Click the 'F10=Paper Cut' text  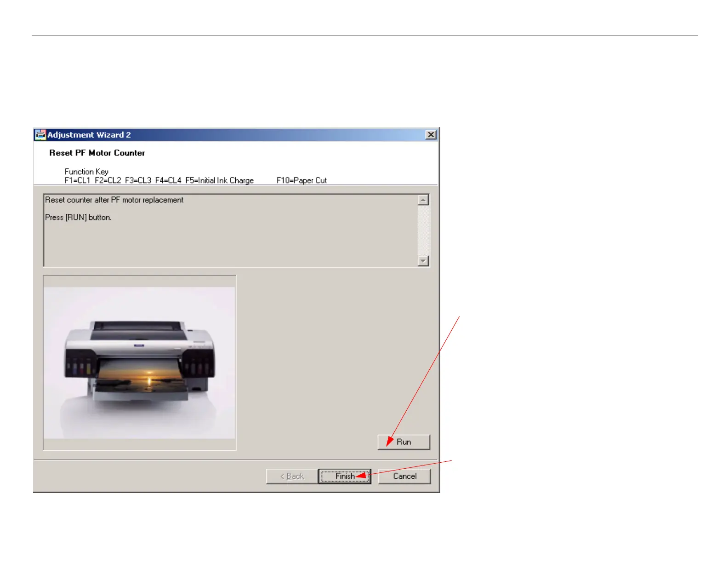tap(301, 180)
